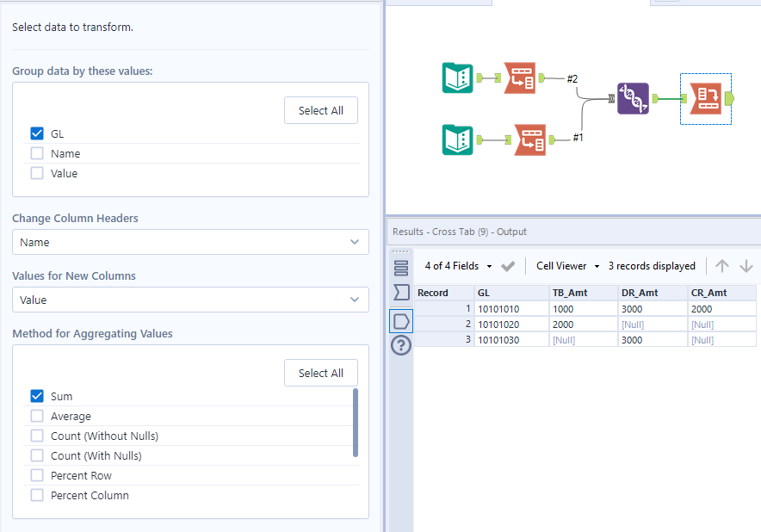Image resolution: width=761 pixels, height=532 pixels.
Task: Uncheck the GL group-by checkbox
Action: tap(37, 133)
